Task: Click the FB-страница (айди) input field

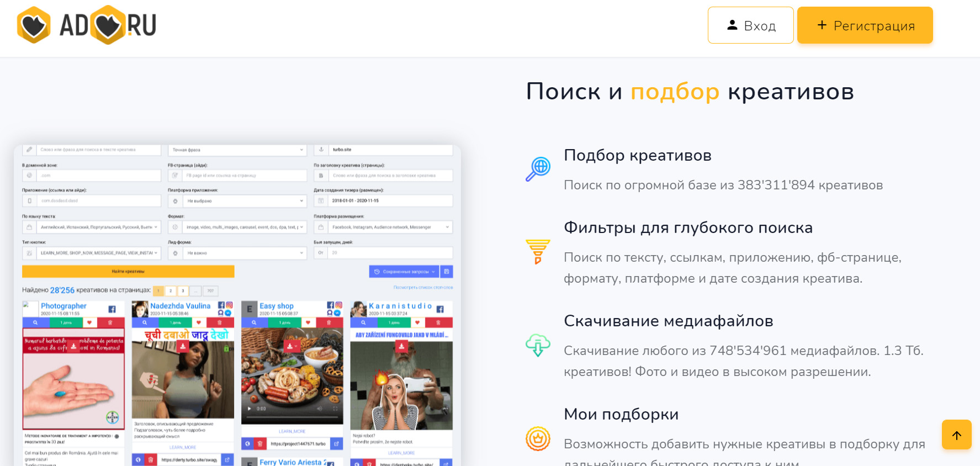Action: pos(245,176)
